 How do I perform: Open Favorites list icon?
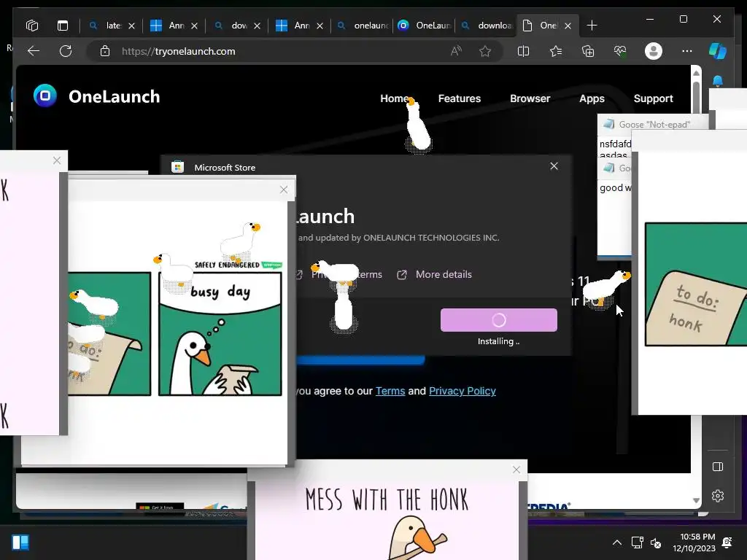pos(555,51)
